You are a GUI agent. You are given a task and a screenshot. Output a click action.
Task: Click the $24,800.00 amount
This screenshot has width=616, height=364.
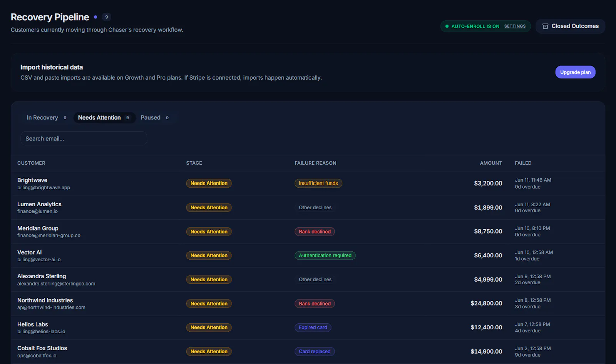click(486, 304)
